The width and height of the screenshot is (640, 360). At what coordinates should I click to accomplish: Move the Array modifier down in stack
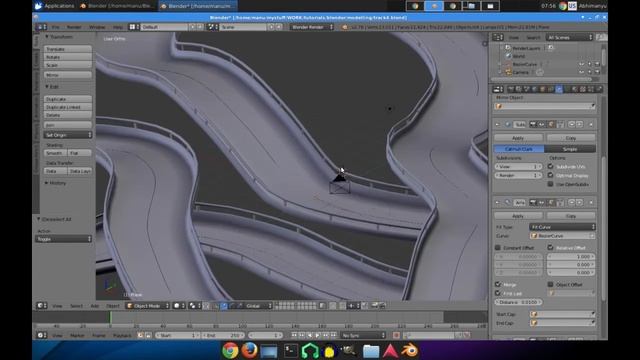pos(580,202)
